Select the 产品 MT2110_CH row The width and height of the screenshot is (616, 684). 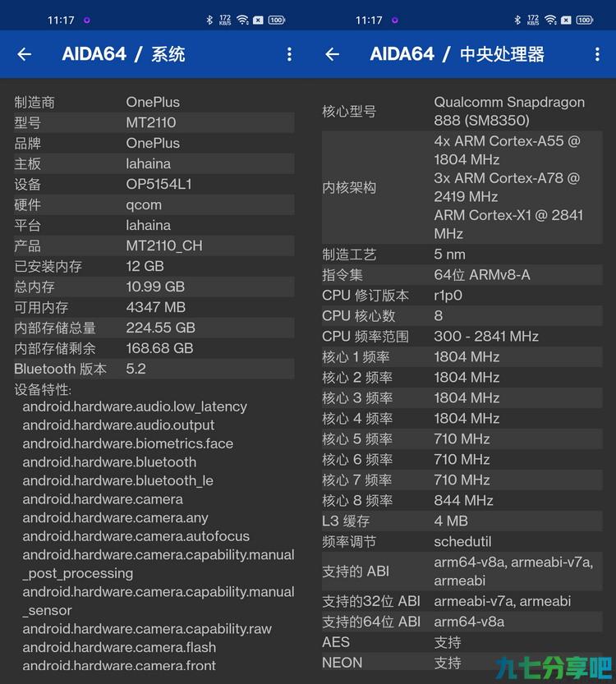click(x=154, y=246)
